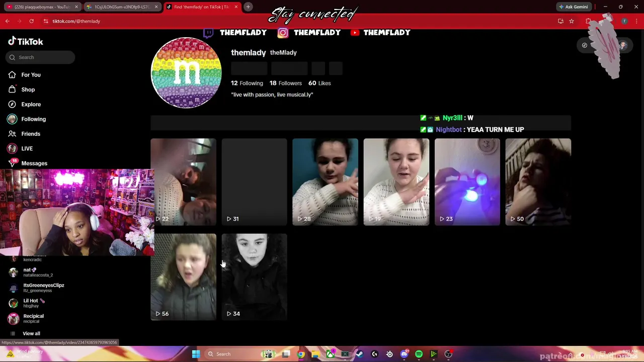The height and width of the screenshot is (362, 644).
Task: View the 18 Followers list
Action: pyautogui.click(x=285, y=83)
